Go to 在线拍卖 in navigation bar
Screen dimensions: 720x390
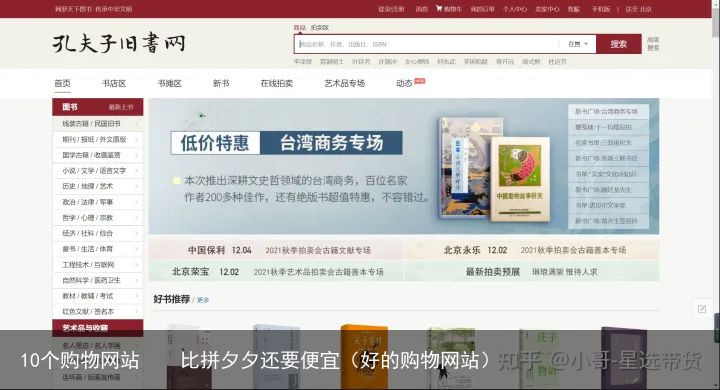pos(276,83)
